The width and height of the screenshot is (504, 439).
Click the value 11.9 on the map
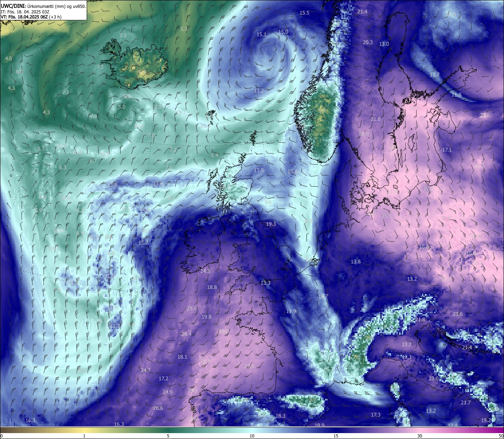291,311
